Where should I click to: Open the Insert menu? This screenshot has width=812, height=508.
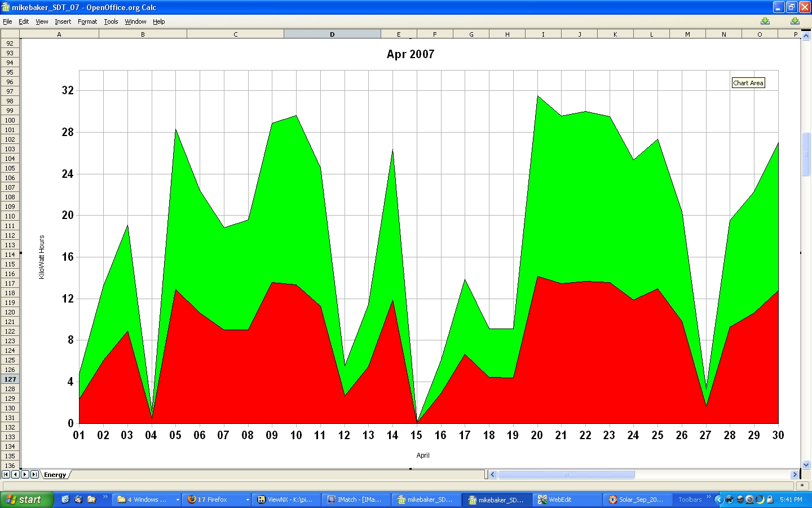pyautogui.click(x=63, y=21)
